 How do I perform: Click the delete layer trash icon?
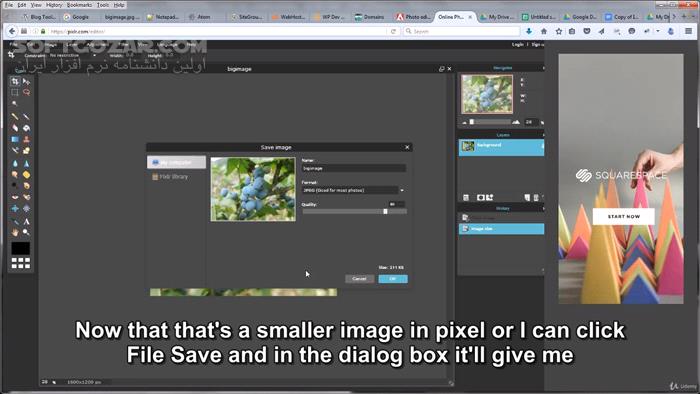536,197
